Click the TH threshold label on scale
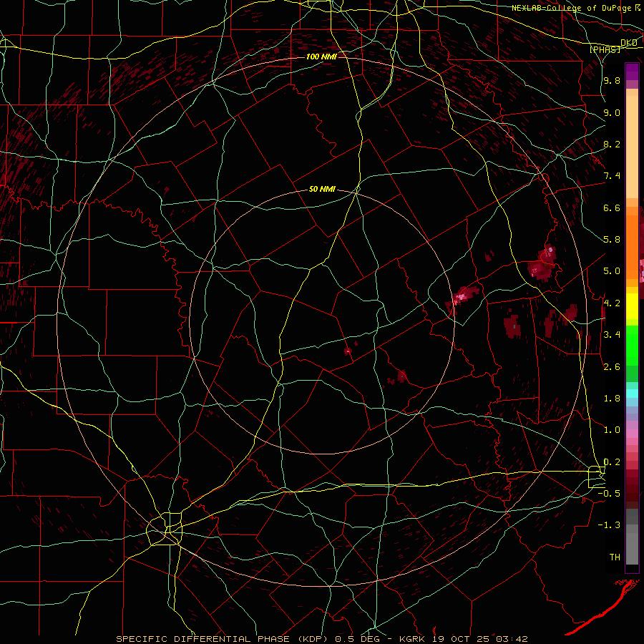The width and height of the screenshot is (644, 644). pyautogui.click(x=615, y=557)
